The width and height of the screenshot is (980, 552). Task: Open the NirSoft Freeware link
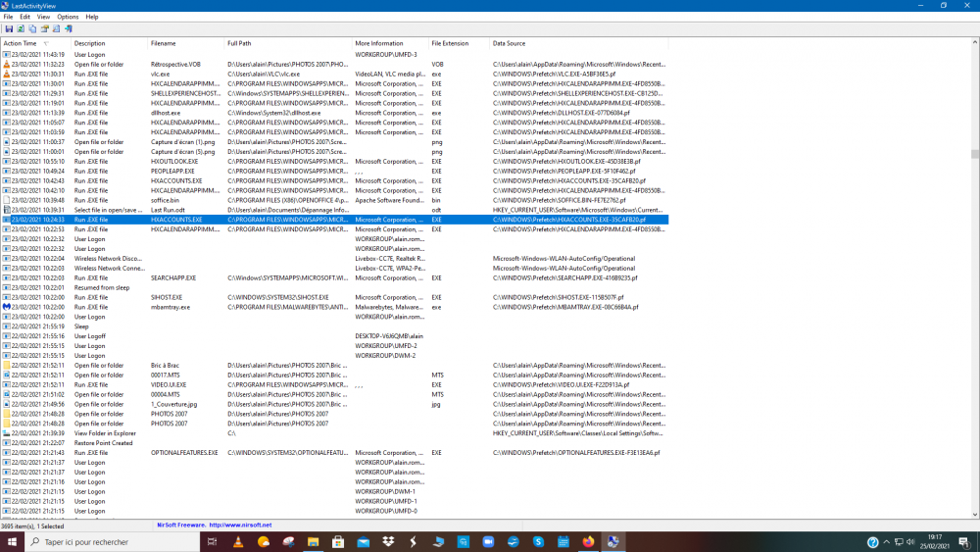215,526
